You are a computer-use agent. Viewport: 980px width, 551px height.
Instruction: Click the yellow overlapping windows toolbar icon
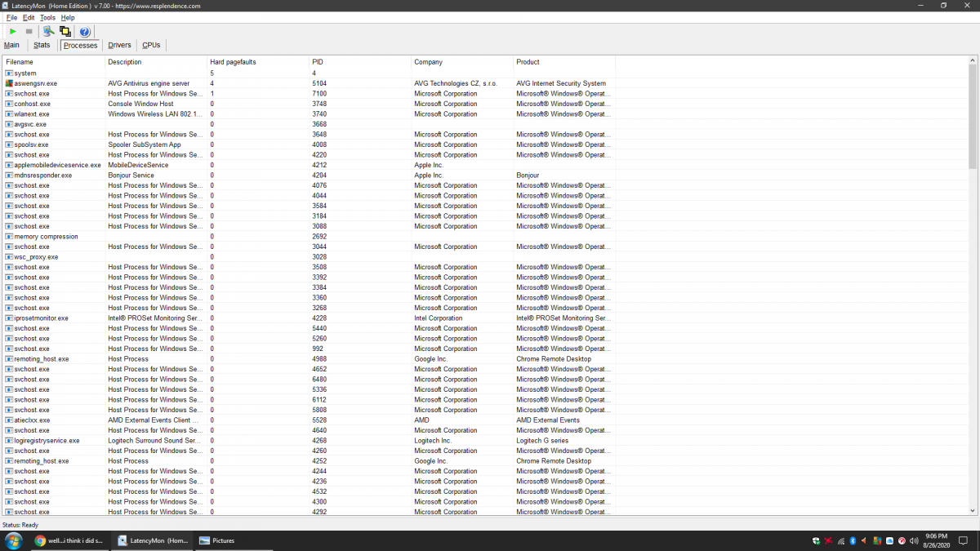tap(65, 31)
